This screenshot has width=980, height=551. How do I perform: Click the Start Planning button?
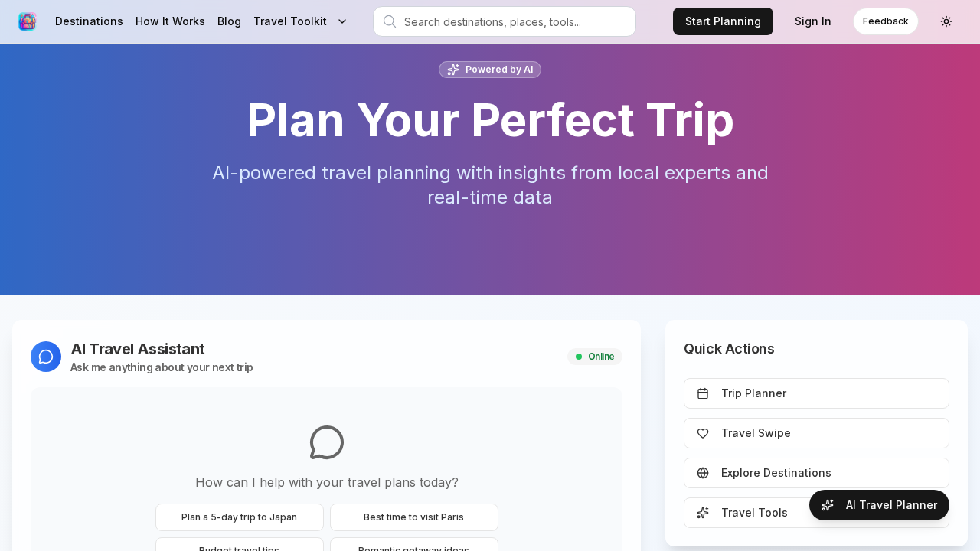pos(723,21)
